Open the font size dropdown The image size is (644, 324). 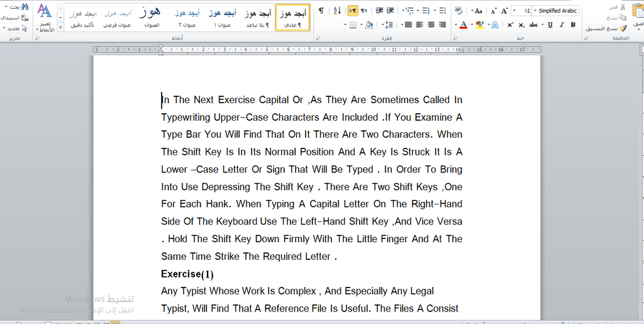(x=516, y=11)
